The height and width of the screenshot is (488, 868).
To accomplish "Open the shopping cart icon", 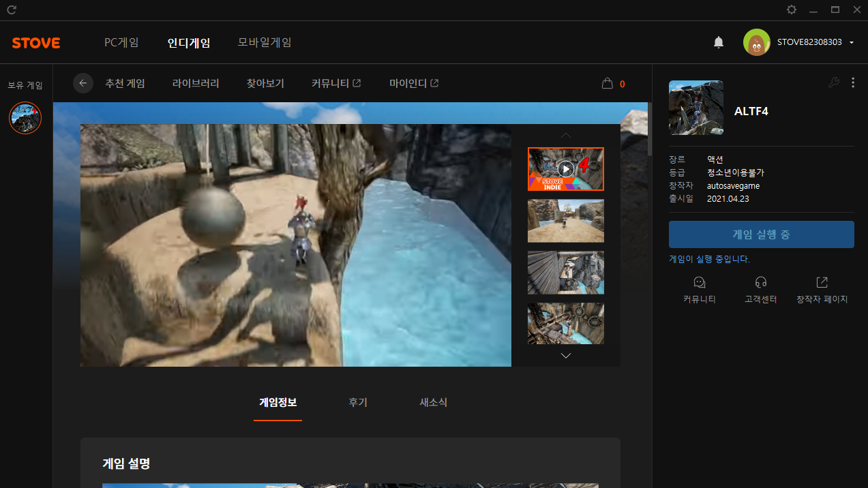I will tap(607, 84).
